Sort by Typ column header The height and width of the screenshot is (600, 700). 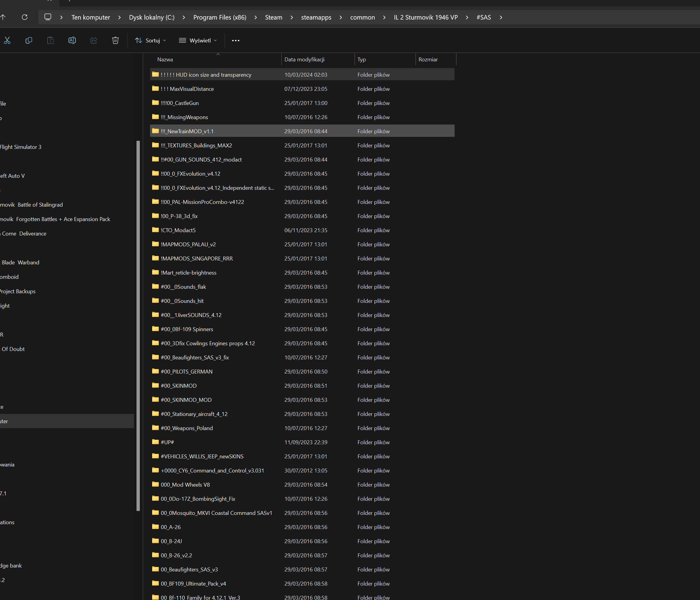pos(385,60)
